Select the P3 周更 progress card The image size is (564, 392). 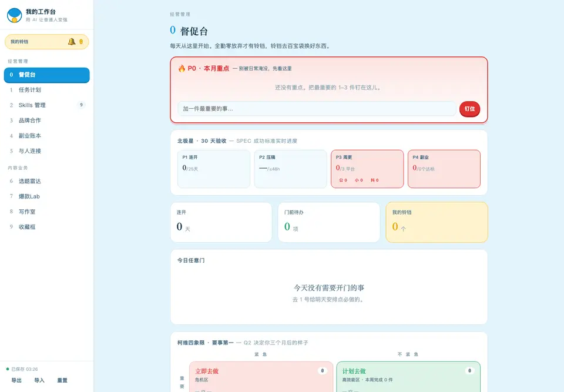coord(367,169)
